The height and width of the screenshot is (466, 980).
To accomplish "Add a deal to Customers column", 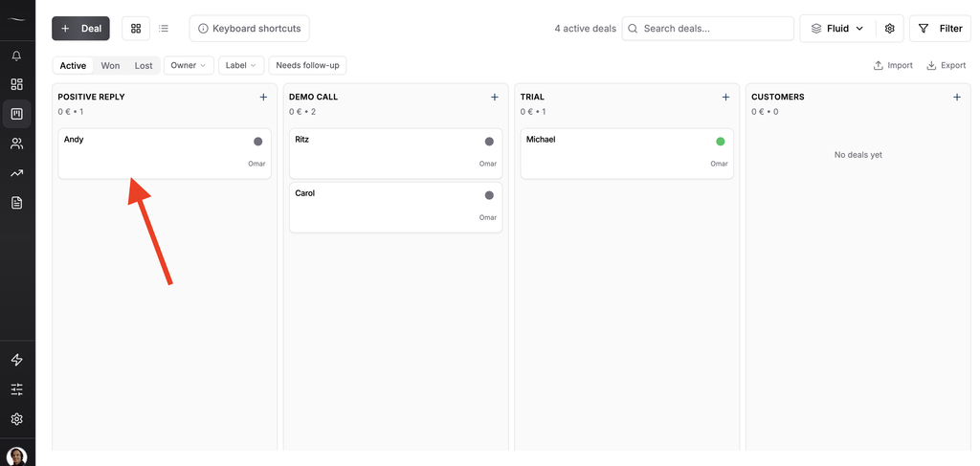I will [x=957, y=97].
